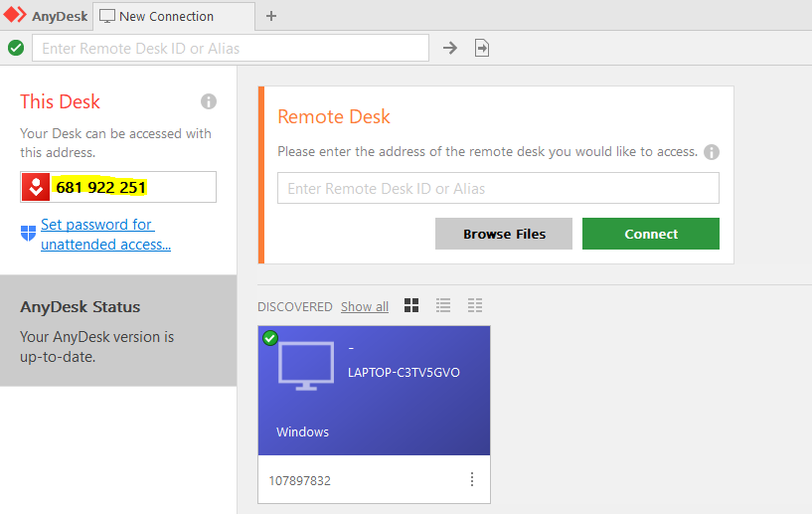Screen dimensions: 812x514
Task: Click the Remote Desk heading
Action: pos(334,116)
